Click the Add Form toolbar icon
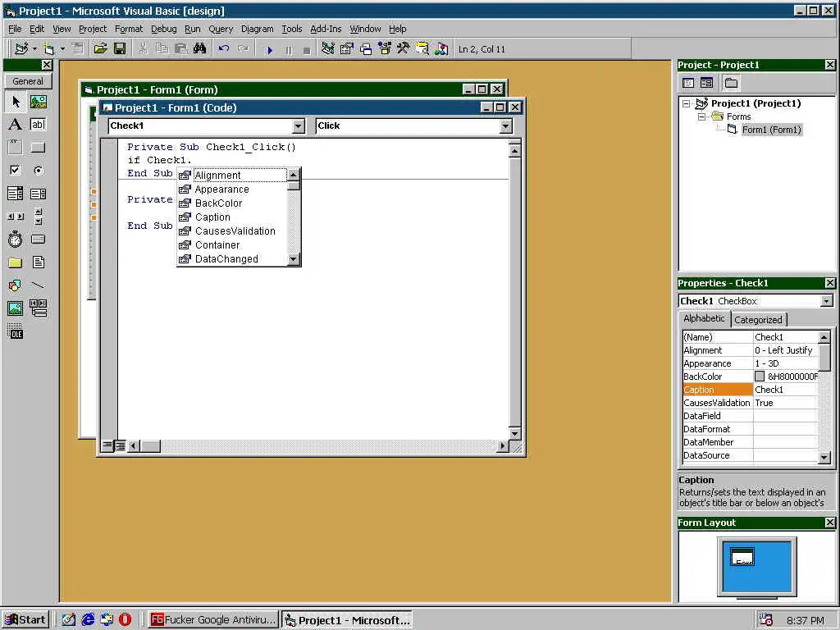840x630 pixels. (48, 48)
